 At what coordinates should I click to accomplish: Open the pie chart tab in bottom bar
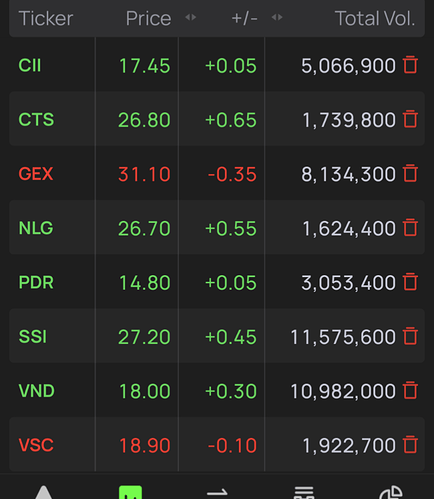pyautogui.click(x=391, y=492)
